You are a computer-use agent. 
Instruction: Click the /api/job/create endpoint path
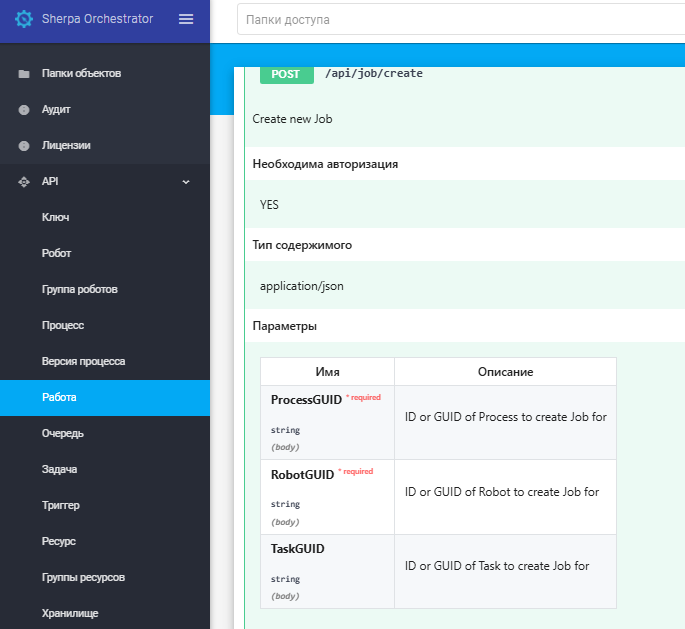(374, 73)
